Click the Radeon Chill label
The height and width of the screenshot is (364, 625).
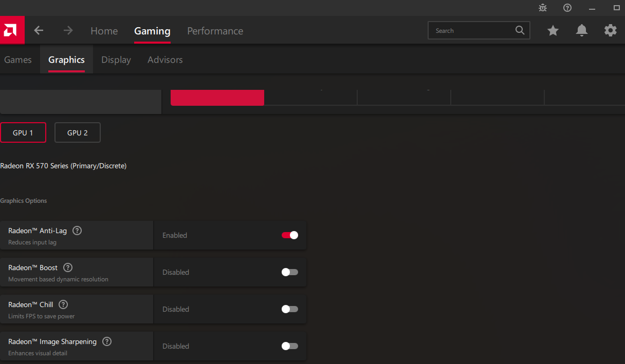[31, 304]
